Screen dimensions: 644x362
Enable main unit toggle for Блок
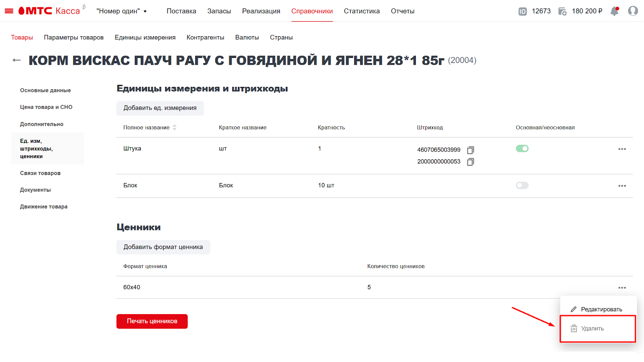click(522, 185)
